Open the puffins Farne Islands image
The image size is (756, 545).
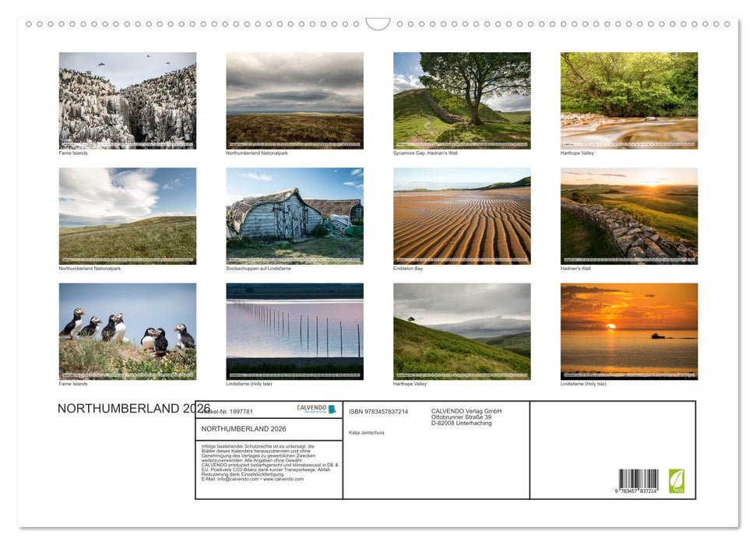(127, 332)
